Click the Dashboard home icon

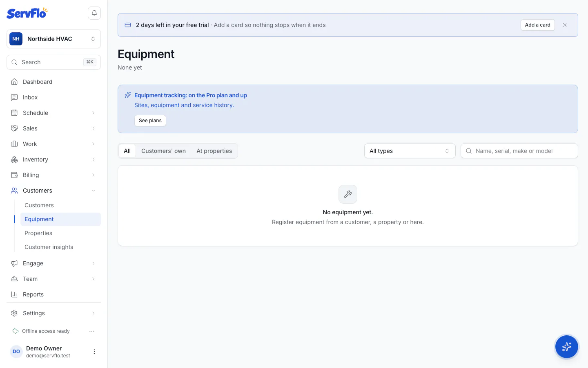14,82
